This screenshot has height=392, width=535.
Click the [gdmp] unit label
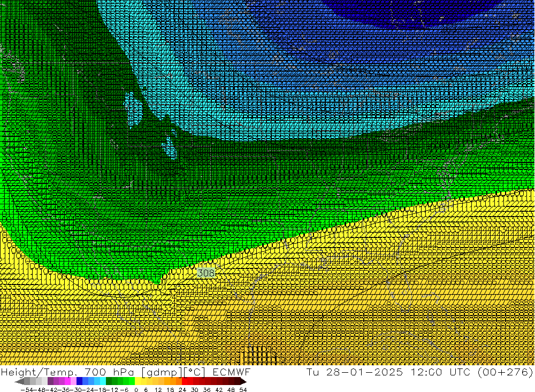[x=162, y=372]
